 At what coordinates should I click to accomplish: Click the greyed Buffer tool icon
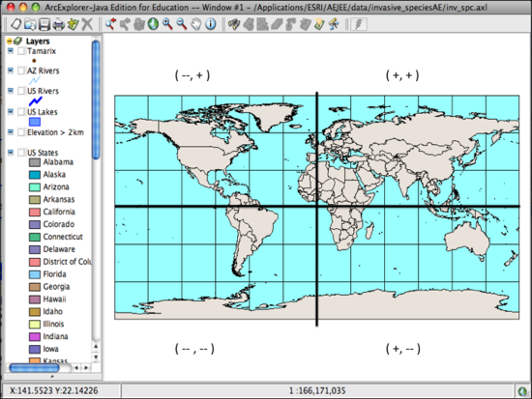click(290, 24)
